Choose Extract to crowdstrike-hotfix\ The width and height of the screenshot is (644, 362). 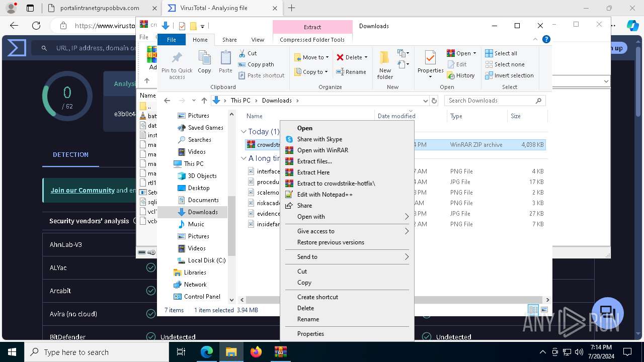point(336,184)
